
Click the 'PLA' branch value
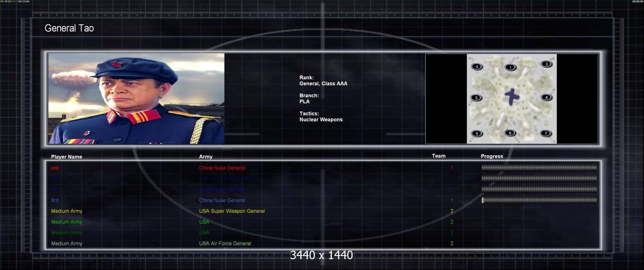click(304, 102)
